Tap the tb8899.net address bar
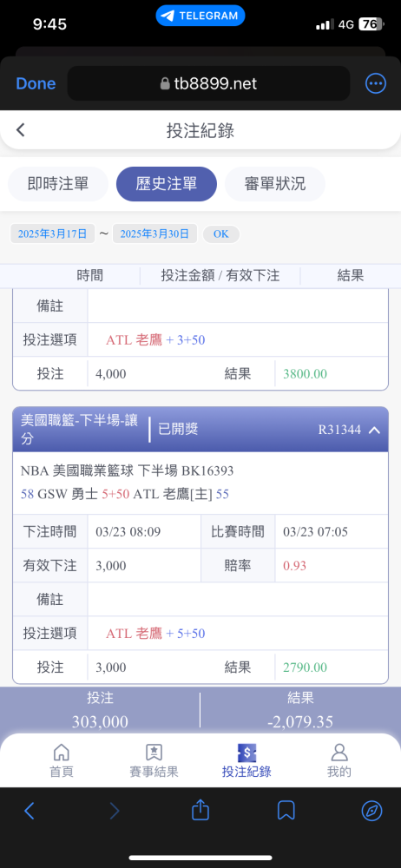The width and height of the screenshot is (401, 868). coord(209,83)
